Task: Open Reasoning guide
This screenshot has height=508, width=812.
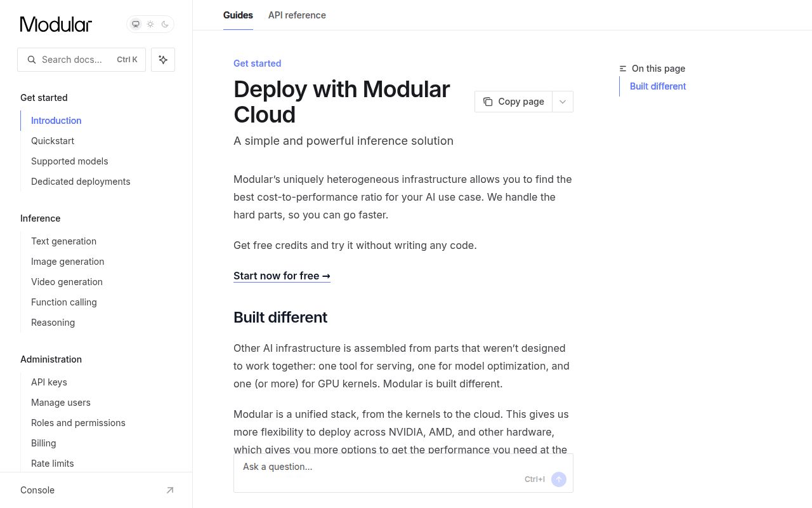Action: click(x=53, y=323)
